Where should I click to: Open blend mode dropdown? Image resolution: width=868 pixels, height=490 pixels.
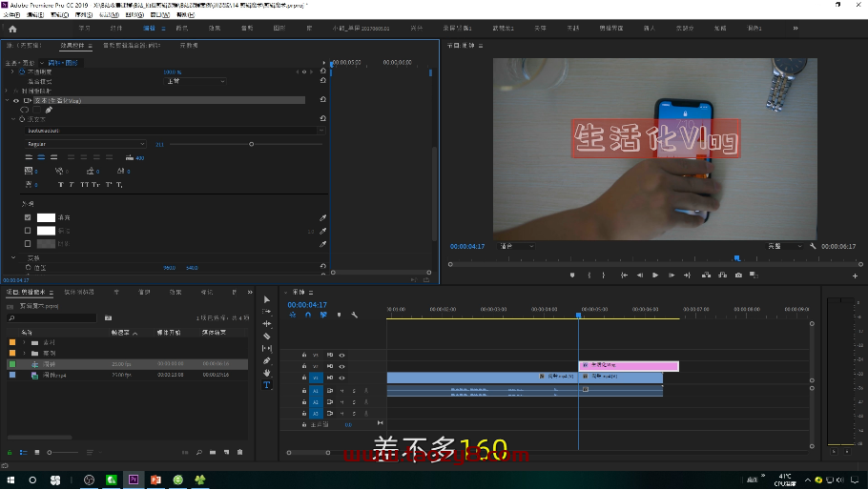(x=196, y=81)
